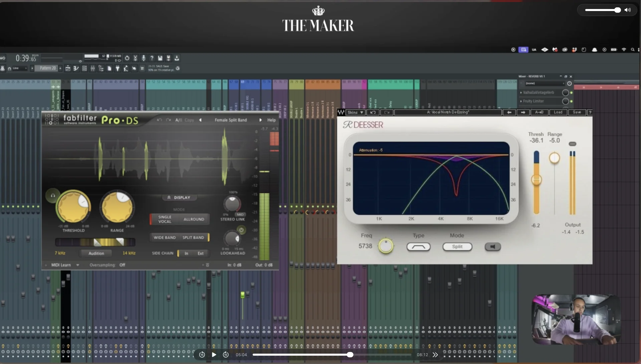Click the Waves logo icon in RDeEsser toolbar
The image size is (641, 364).
[341, 112]
